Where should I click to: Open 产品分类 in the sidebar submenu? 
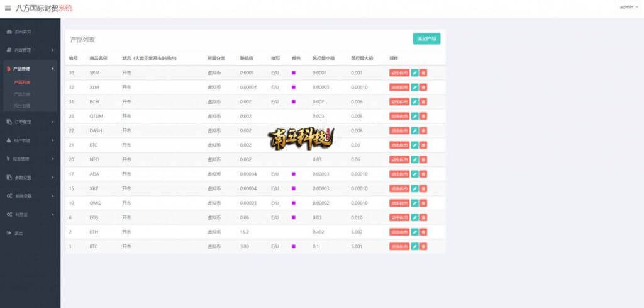pos(22,94)
